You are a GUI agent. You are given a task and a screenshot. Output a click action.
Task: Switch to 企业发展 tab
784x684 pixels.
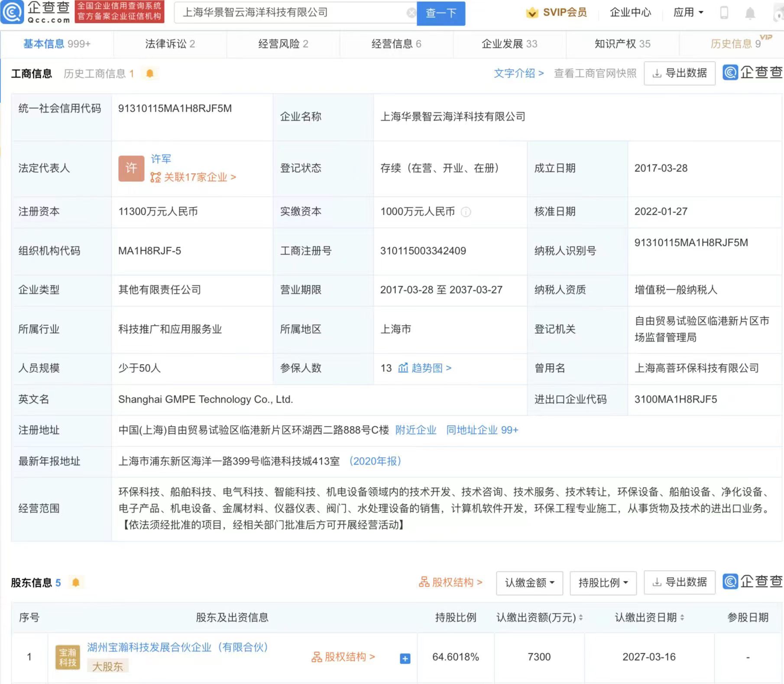pyautogui.click(x=509, y=44)
